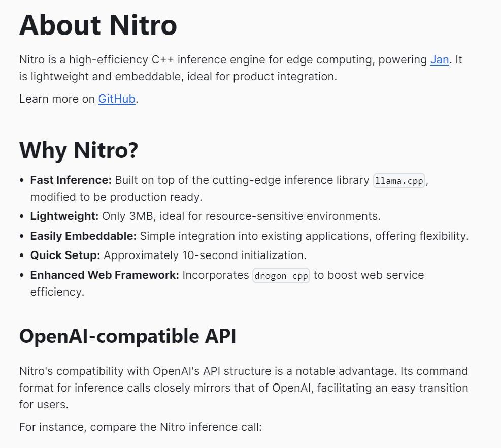Click the Enhanced Web Framework bold text

coord(105,275)
